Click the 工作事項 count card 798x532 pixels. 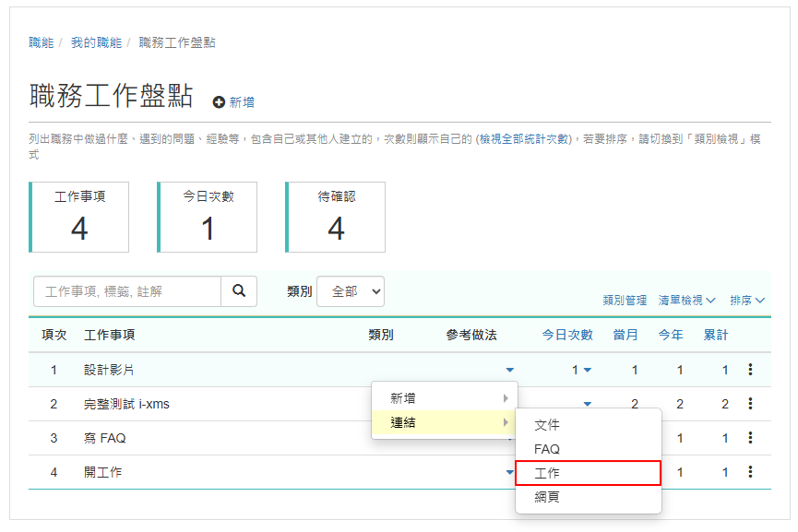[x=79, y=218]
